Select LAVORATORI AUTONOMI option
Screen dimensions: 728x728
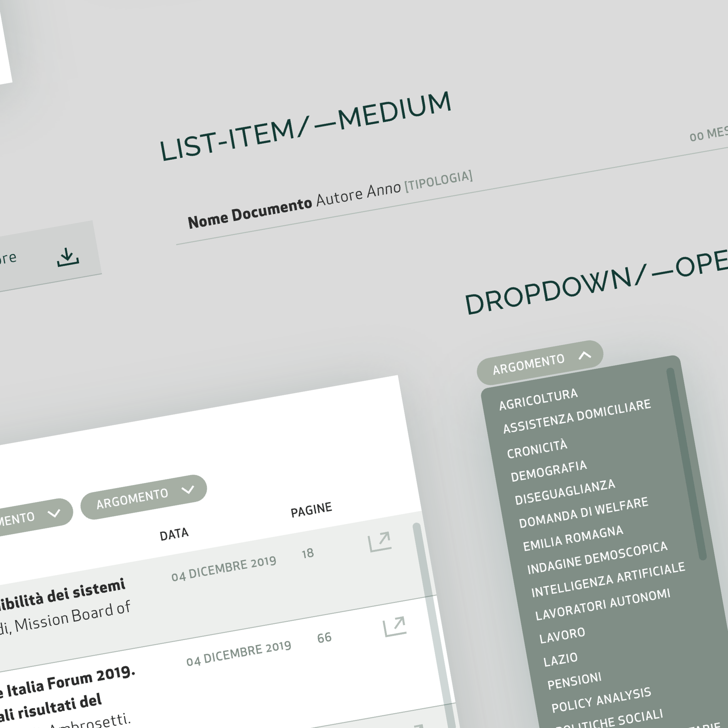(603, 604)
